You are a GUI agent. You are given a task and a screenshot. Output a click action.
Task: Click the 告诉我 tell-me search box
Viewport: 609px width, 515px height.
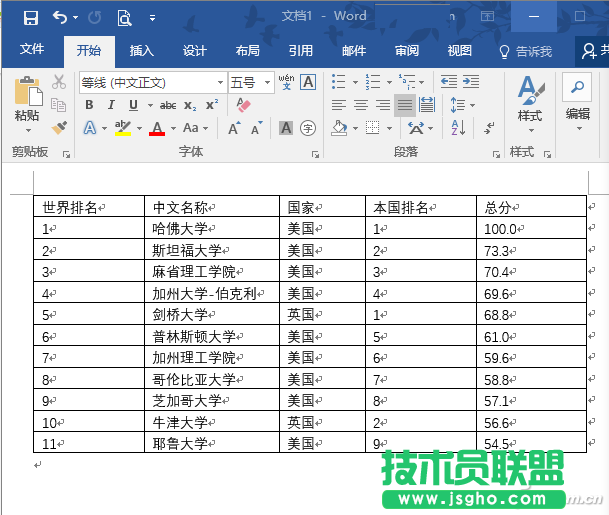(x=526, y=51)
